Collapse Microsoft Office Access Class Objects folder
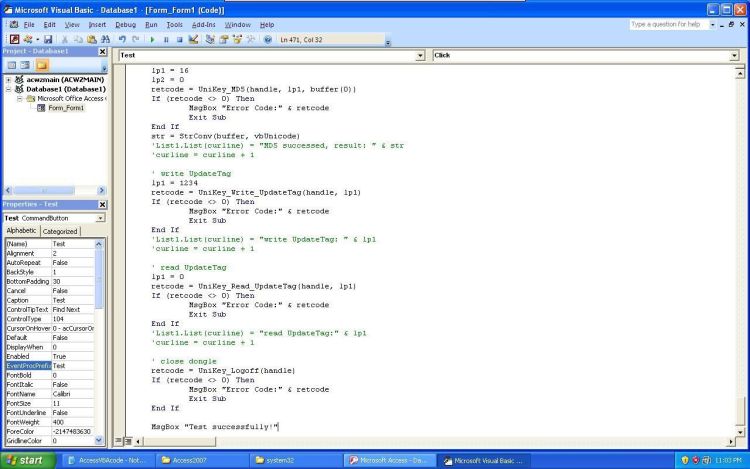Image resolution: width=750 pixels, height=469 pixels. coord(20,98)
